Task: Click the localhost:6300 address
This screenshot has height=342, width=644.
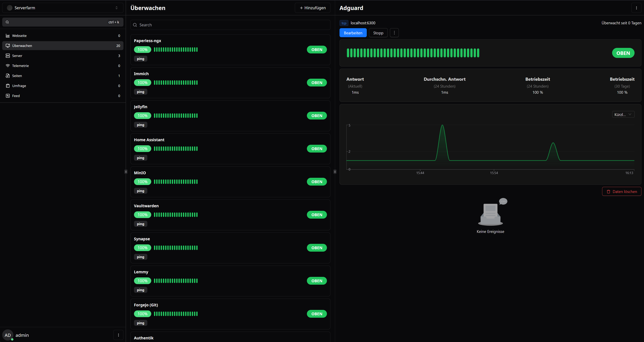Action: pyautogui.click(x=363, y=23)
